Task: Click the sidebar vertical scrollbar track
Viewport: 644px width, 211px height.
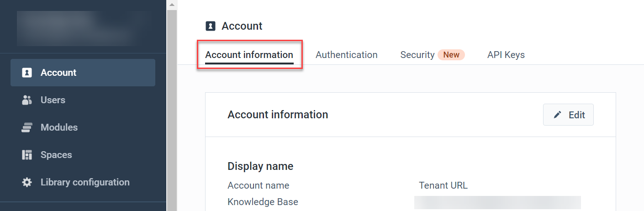Action: 172,110
